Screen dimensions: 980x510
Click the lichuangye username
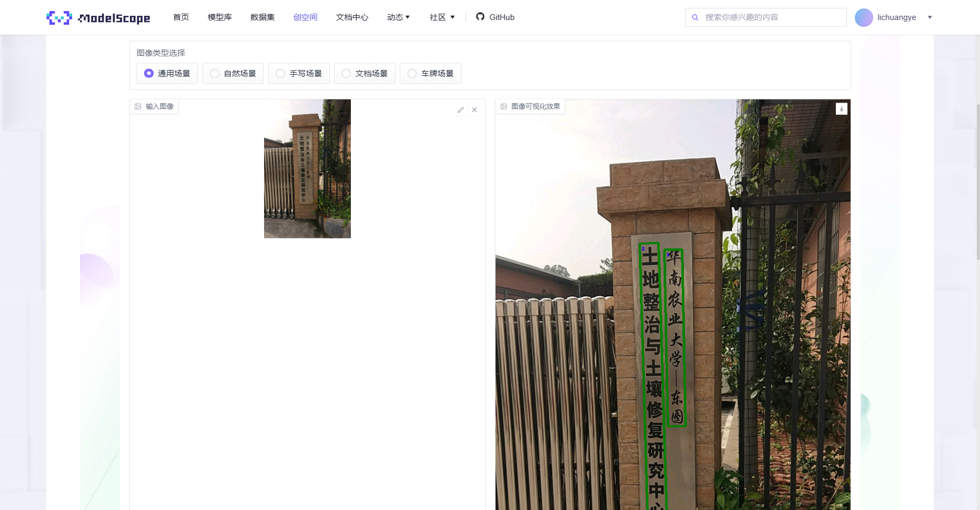point(897,17)
